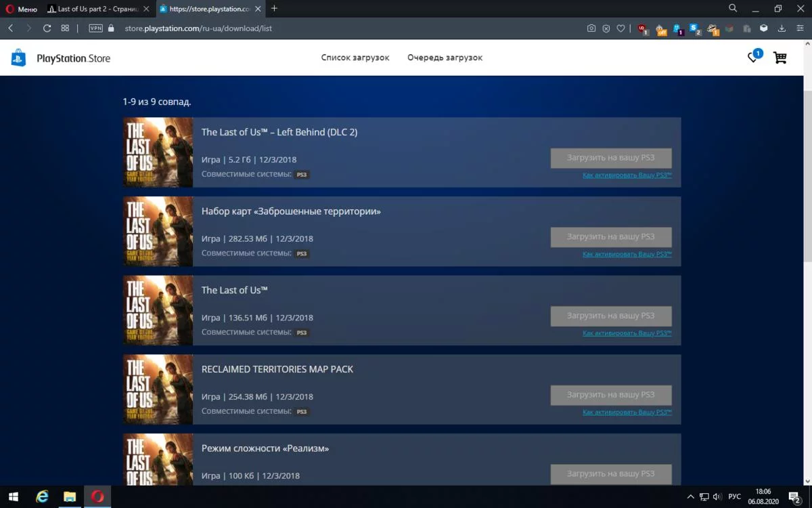This screenshot has height=508, width=812.
Task: Open the Opera Меню button
Action: click(x=22, y=9)
